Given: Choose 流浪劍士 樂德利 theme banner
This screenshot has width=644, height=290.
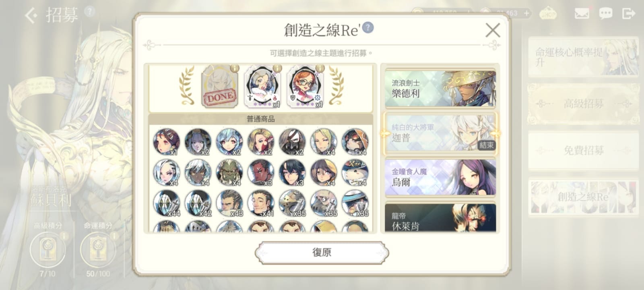Looking at the screenshot, I should (440, 89).
